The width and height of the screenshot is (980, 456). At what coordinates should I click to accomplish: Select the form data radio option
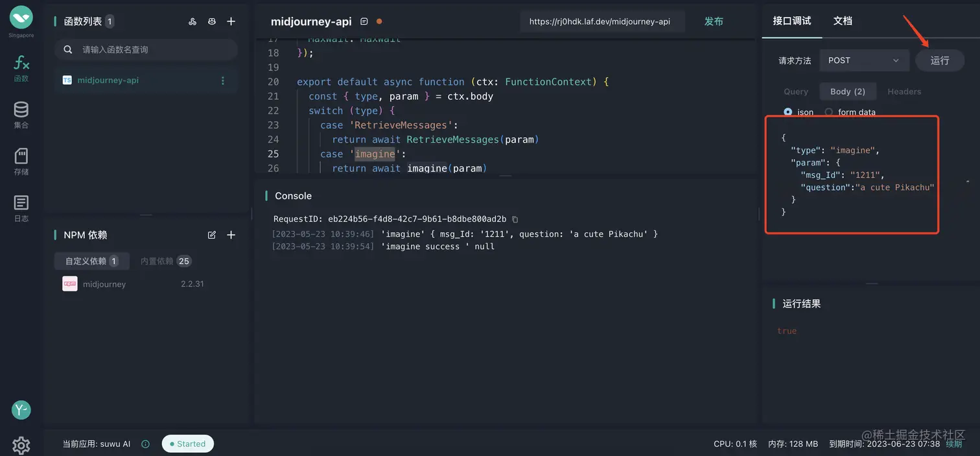pos(828,112)
